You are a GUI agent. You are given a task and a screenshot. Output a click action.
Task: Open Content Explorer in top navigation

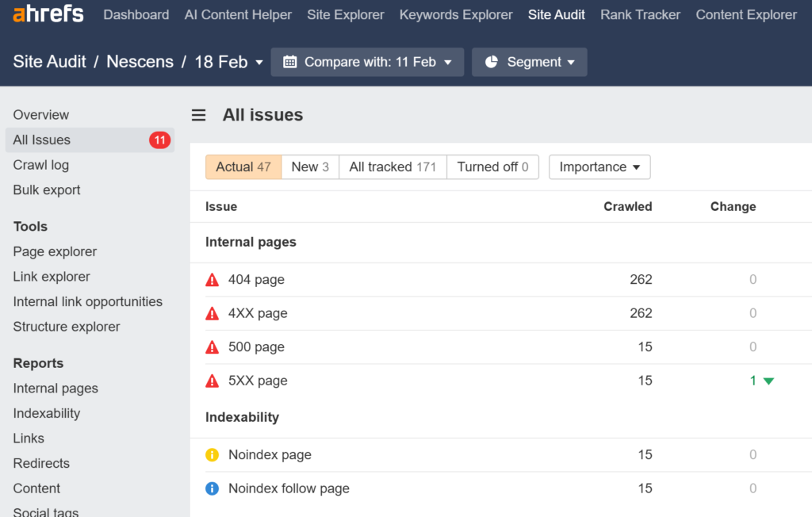pos(746,14)
